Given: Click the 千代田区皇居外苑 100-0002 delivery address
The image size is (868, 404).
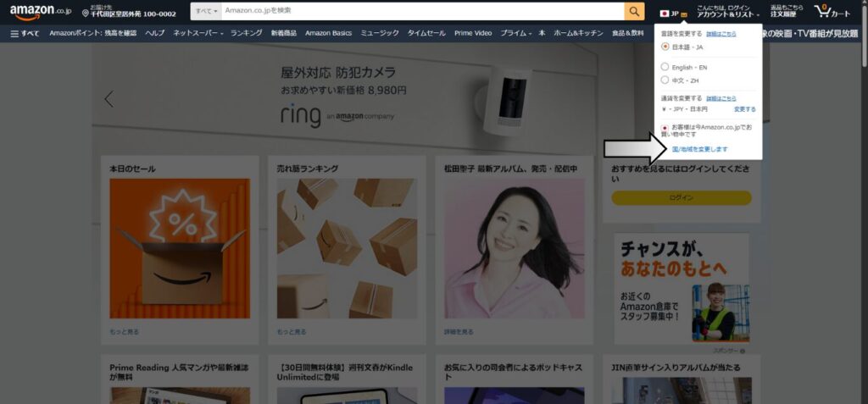Looking at the screenshot, I should 133,14.
